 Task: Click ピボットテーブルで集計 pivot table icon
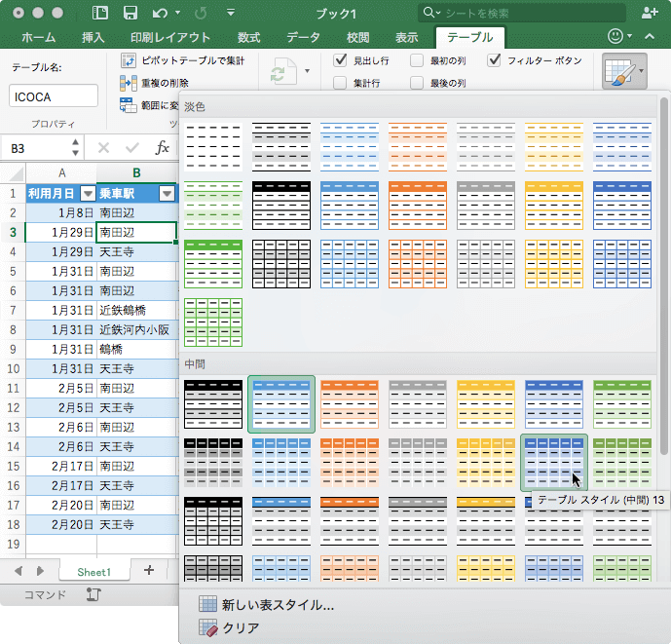(129, 60)
